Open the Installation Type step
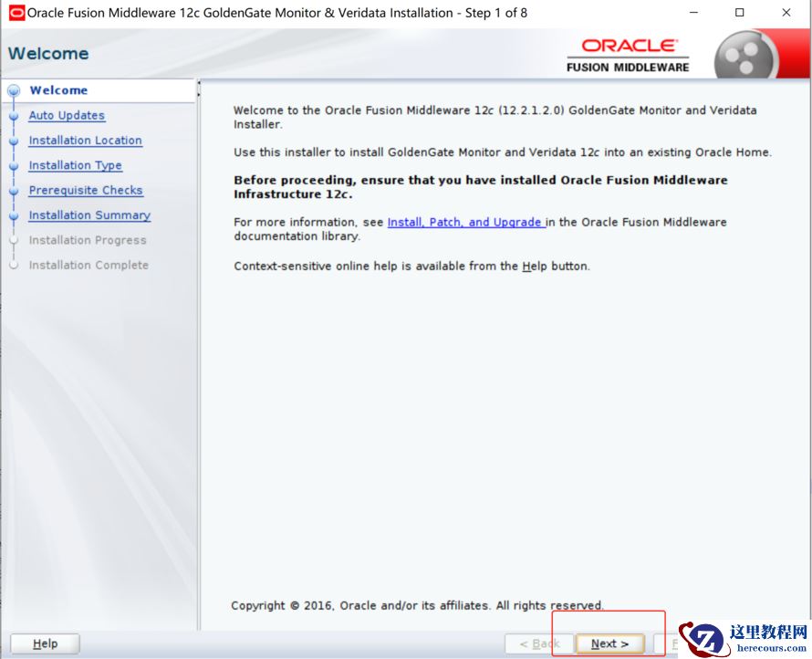Viewport: 812px width, 659px height. point(76,165)
